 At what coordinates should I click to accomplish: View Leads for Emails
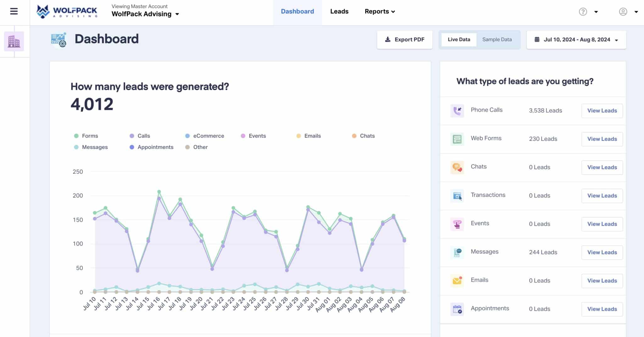click(602, 281)
